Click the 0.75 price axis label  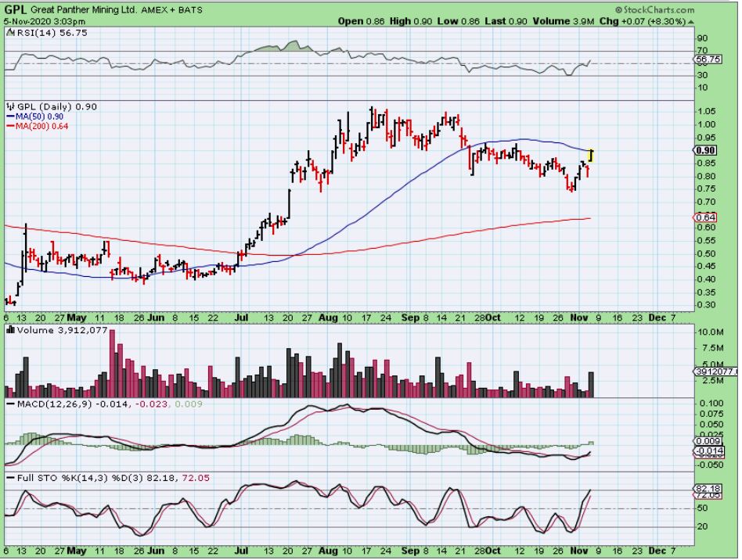(x=707, y=188)
